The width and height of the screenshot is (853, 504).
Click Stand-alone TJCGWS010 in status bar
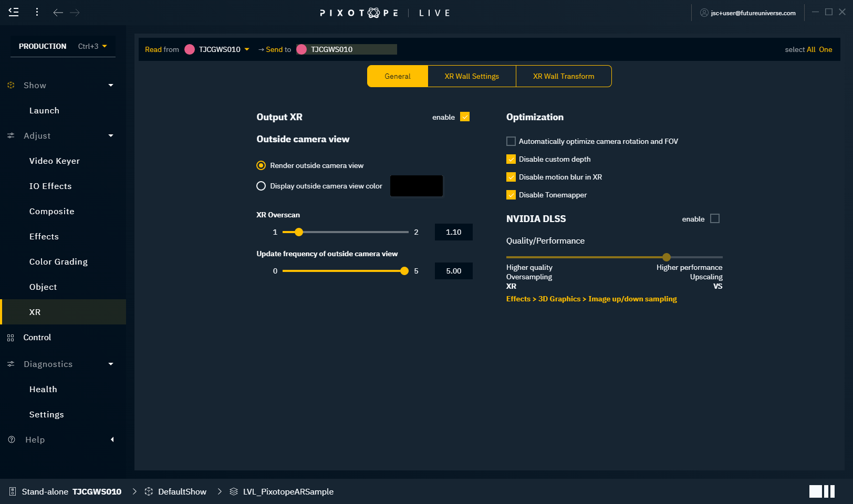click(71, 491)
